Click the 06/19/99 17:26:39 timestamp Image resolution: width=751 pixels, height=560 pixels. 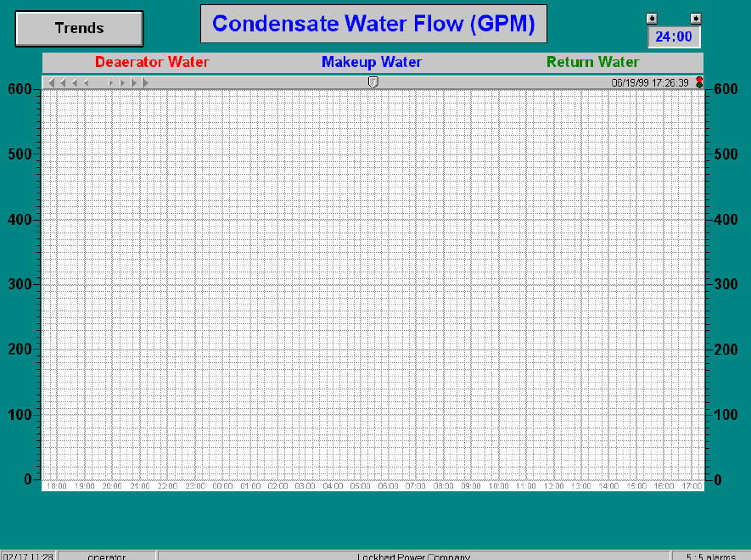[x=650, y=83]
